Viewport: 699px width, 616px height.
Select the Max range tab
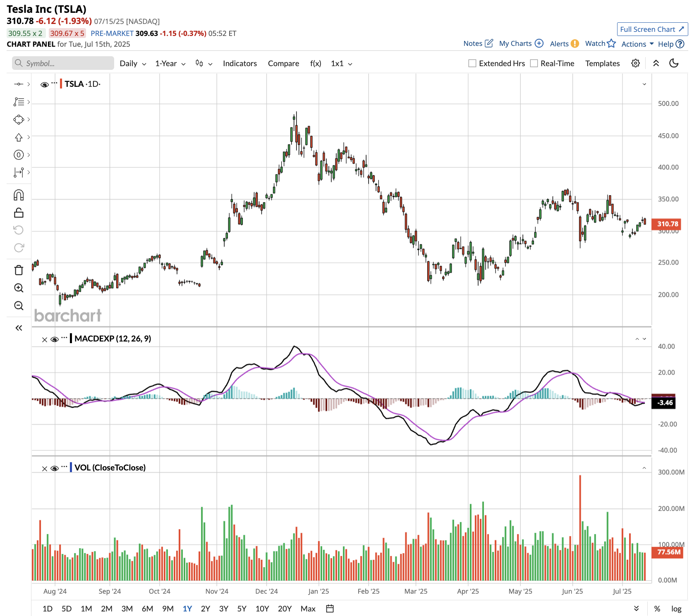click(x=308, y=609)
